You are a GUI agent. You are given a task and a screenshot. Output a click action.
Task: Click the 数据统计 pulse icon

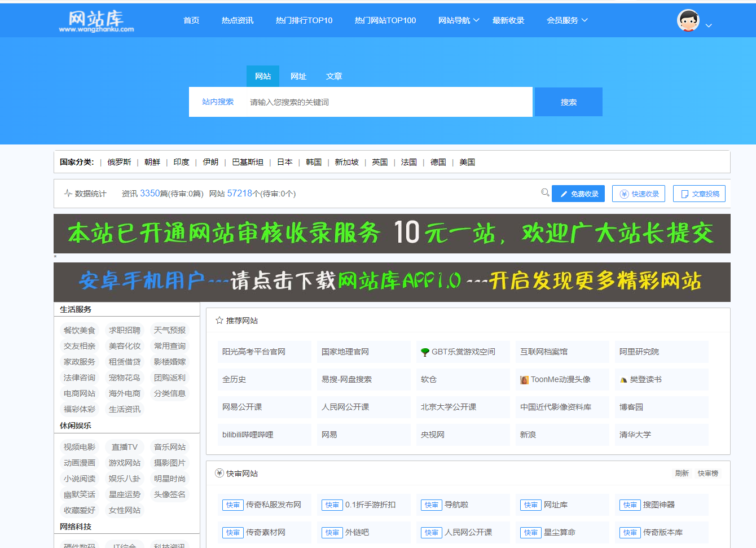tap(68, 194)
